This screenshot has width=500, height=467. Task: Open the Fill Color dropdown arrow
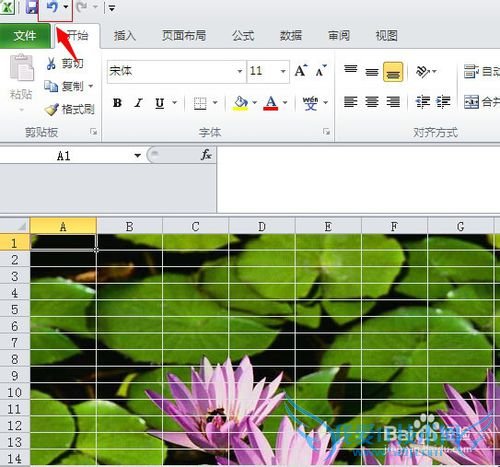click(254, 102)
